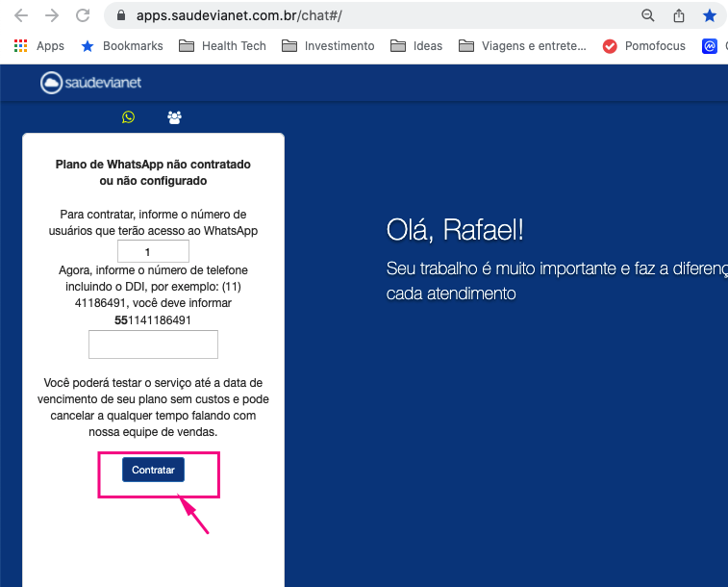728x587 pixels.
Task: Click the Contratar button
Action: (x=153, y=470)
